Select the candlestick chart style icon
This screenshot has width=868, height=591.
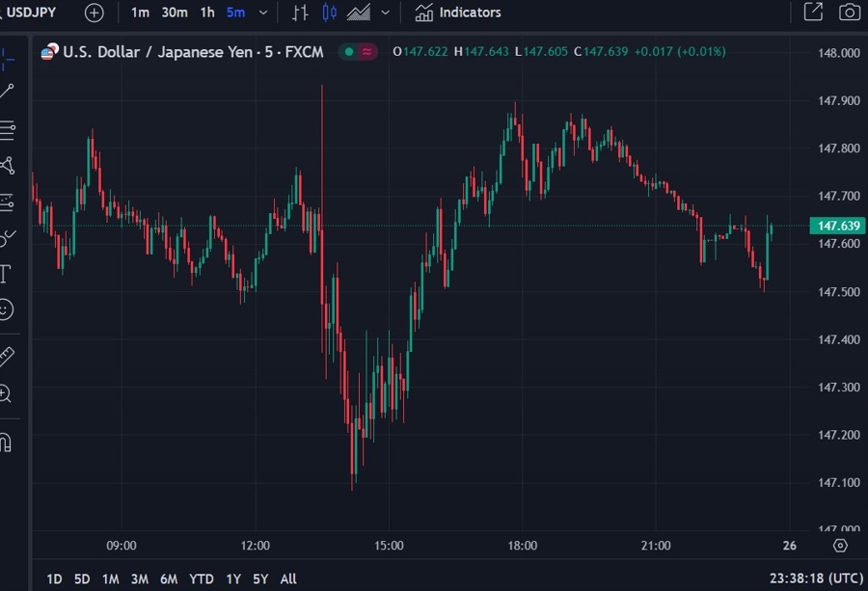[329, 13]
